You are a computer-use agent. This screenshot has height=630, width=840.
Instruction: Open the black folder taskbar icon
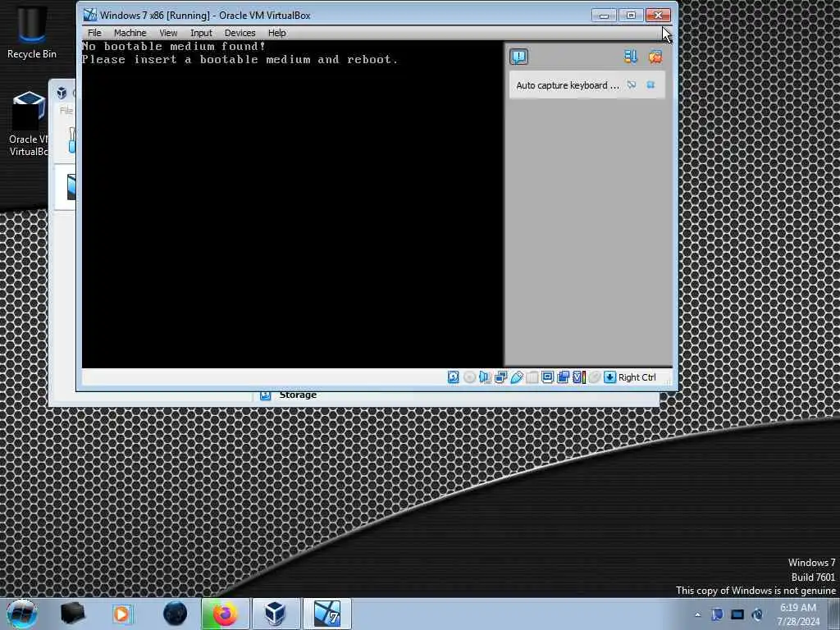tap(73, 614)
